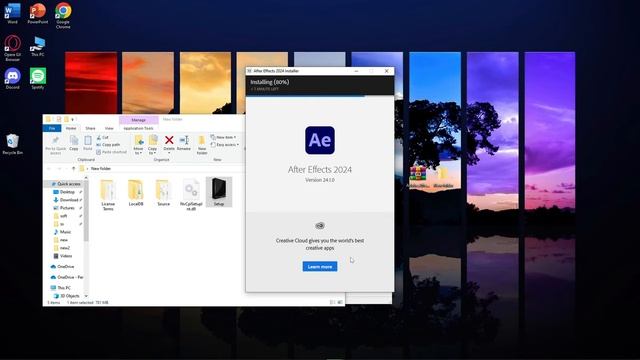Select the License Terms folder

click(x=108, y=195)
